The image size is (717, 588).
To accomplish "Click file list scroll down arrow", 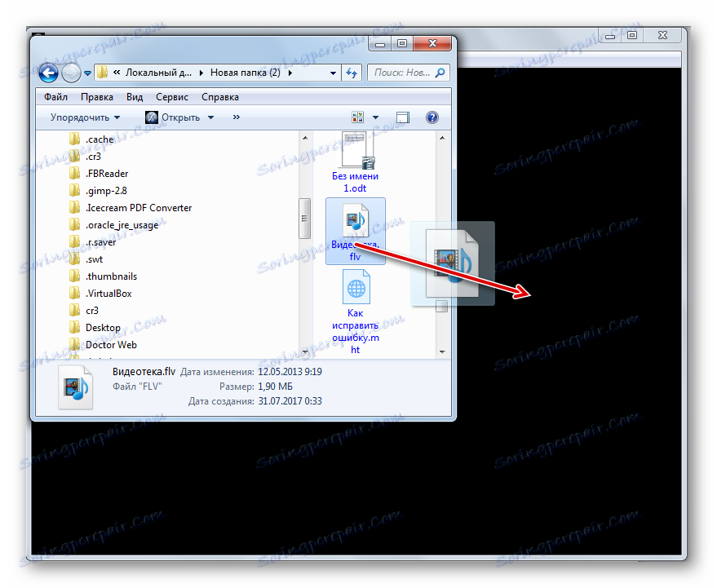I will pos(442,351).
